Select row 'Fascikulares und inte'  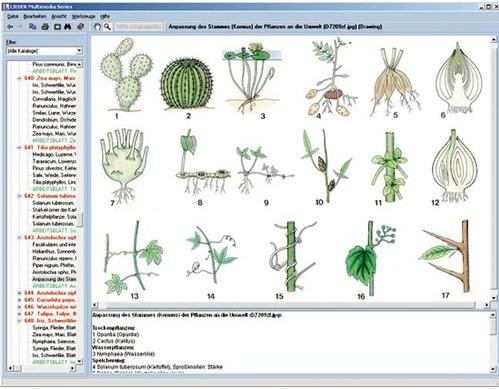(x=54, y=244)
